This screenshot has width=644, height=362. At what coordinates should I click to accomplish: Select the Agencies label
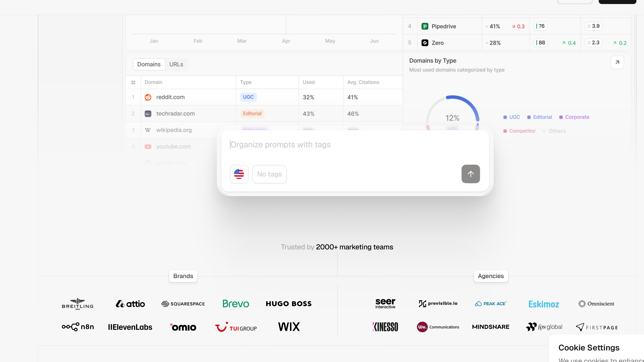point(491,276)
